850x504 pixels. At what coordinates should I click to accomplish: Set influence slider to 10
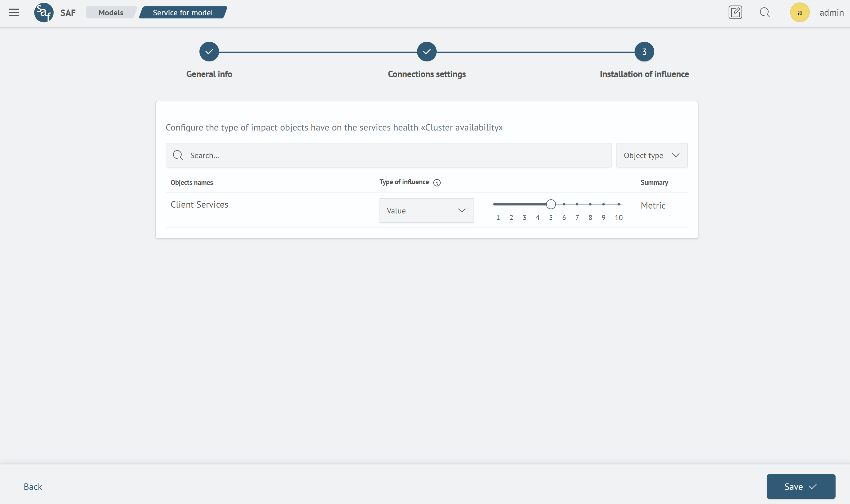coord(619,204)
